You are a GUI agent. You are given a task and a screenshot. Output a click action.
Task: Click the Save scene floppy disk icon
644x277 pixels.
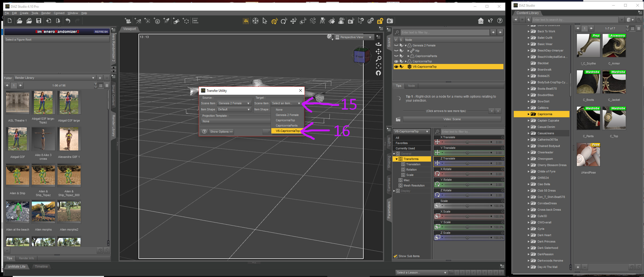(x=39, y=21)
